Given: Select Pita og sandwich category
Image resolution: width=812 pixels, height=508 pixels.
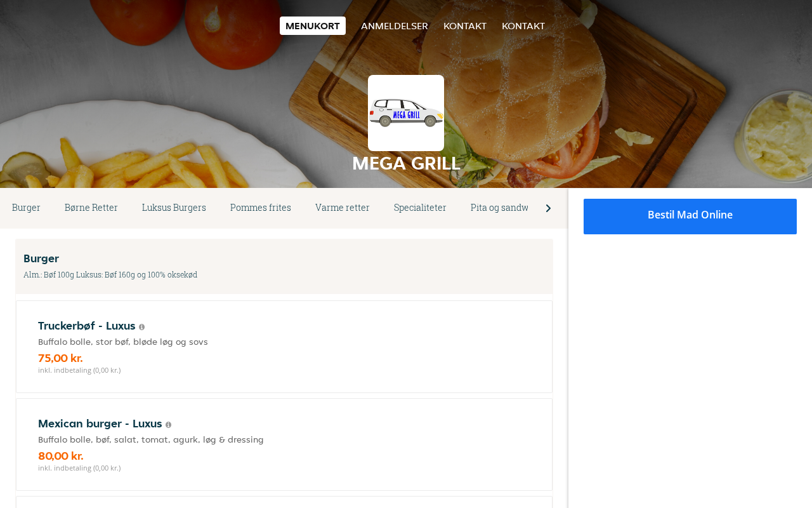Looking at the screenshot, I should pyautogui.click(x=499, y=208).
